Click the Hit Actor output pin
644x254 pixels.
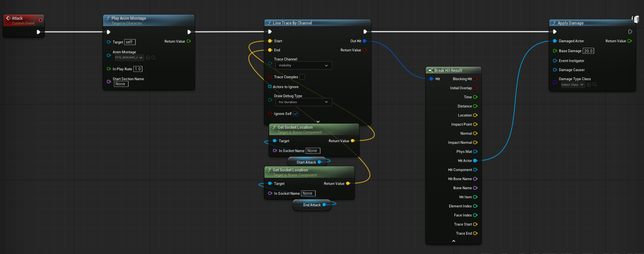coord(475,161)
